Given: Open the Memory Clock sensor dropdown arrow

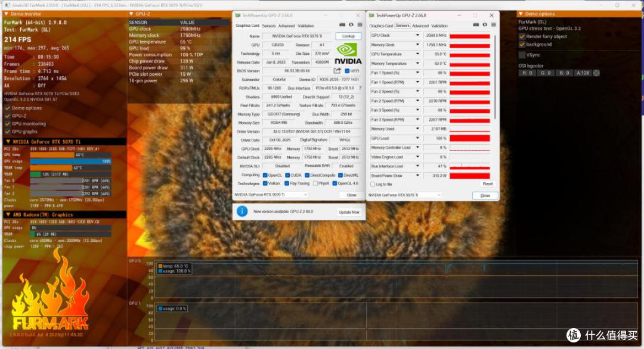Looking at the screenshot, I should click(417, 45).
